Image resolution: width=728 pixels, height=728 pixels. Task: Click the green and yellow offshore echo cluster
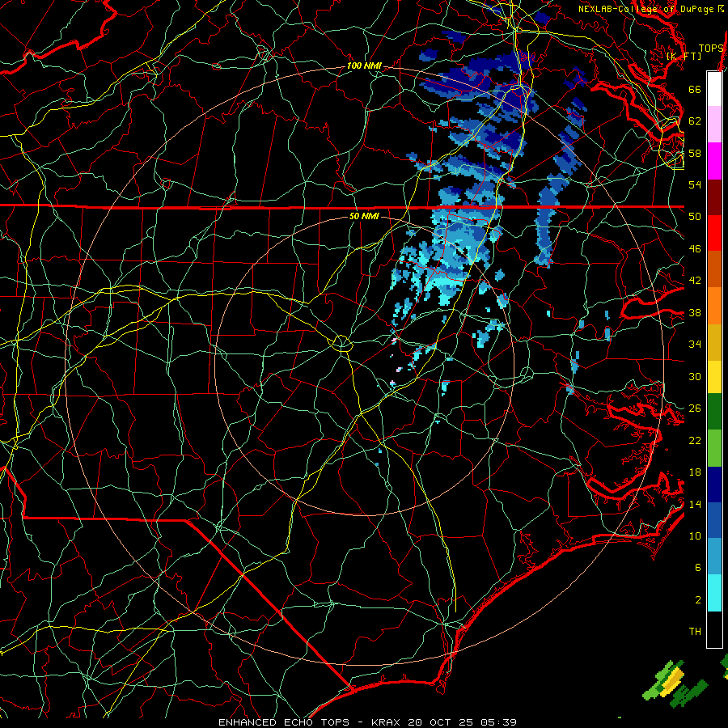click(674, 682)
